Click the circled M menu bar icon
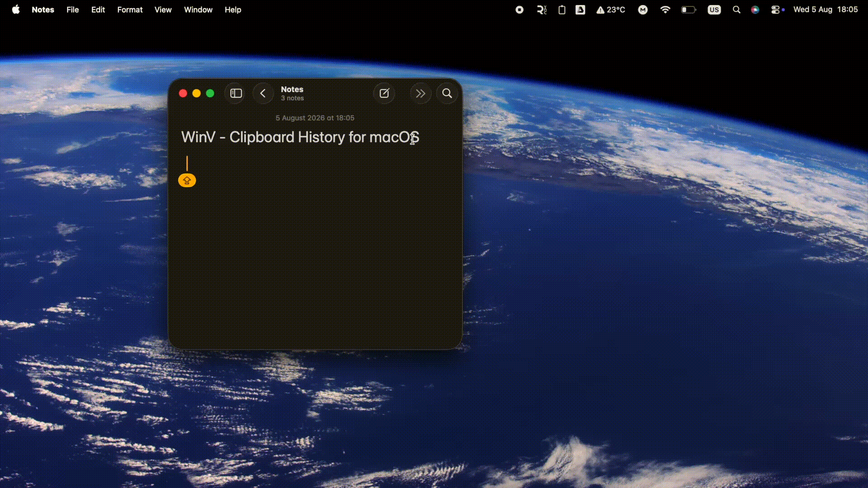This screenshot has height=488, width=868. [x=643, y=9]
